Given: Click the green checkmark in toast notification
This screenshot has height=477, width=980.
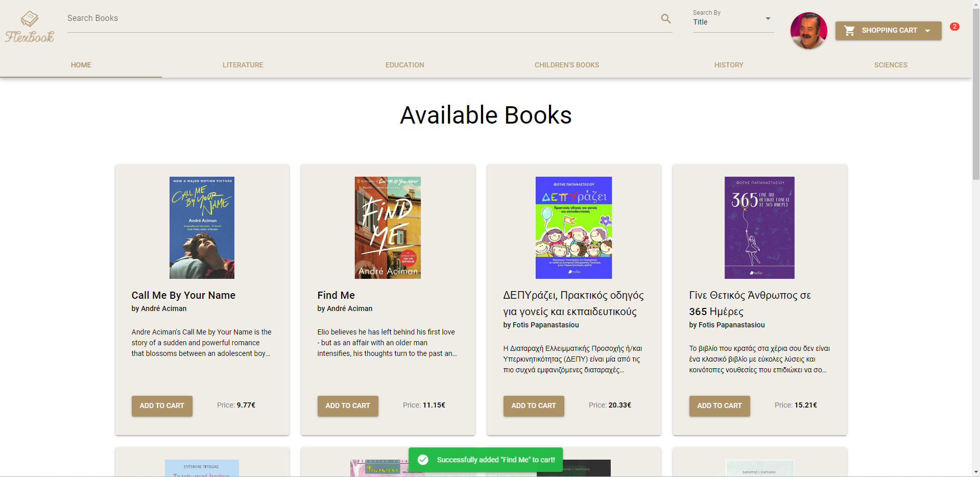Looking at the screenshot, I should pyautogui.click(x=423, y=460).
